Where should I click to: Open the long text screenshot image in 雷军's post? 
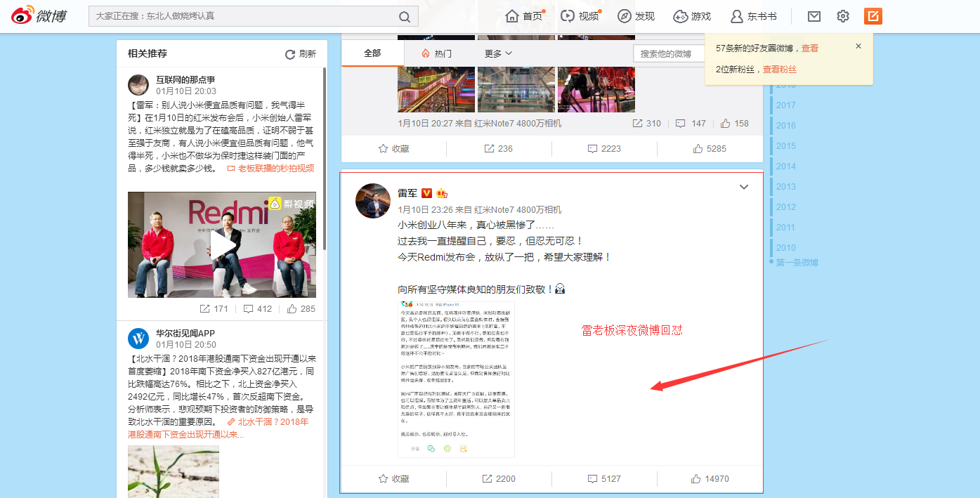[x=456, y=378]
